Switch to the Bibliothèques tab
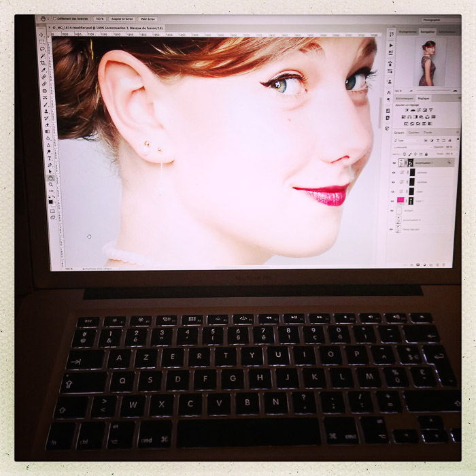 [405, 99]
